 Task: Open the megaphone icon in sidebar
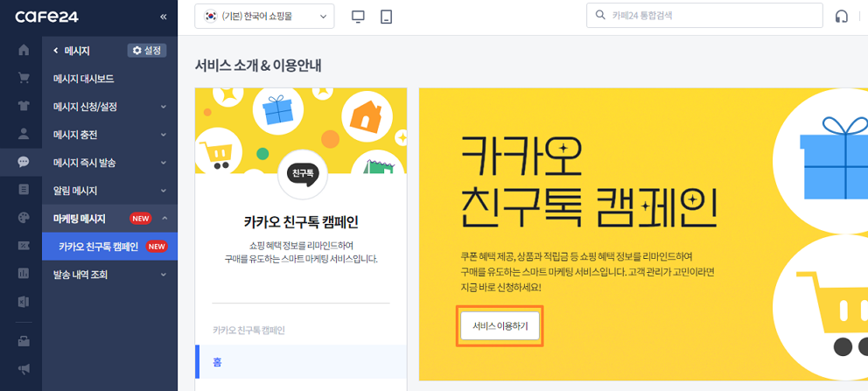click(x=24, y=368)
